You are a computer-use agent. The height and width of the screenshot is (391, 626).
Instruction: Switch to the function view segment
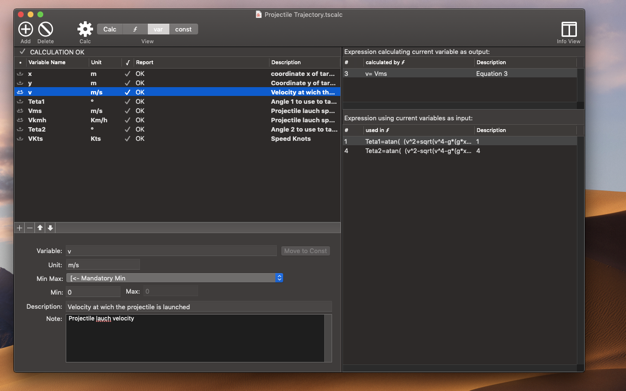(x=135, y=29)
